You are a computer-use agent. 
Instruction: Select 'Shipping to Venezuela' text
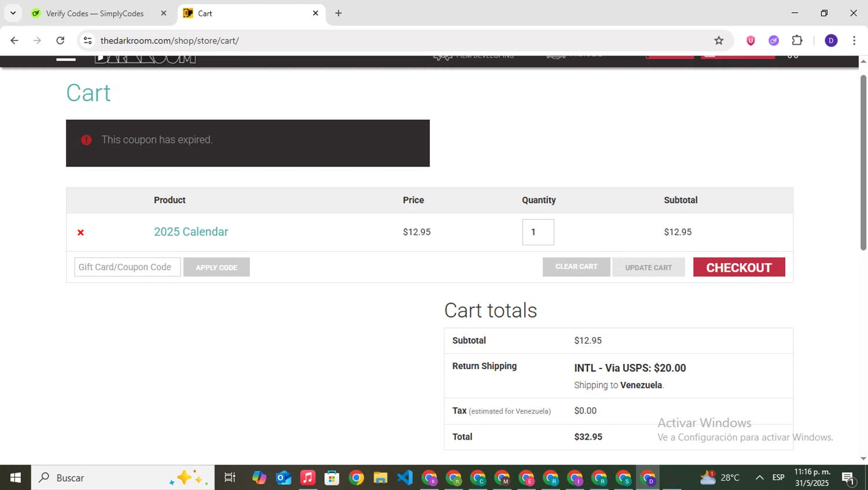pos(619,385)
